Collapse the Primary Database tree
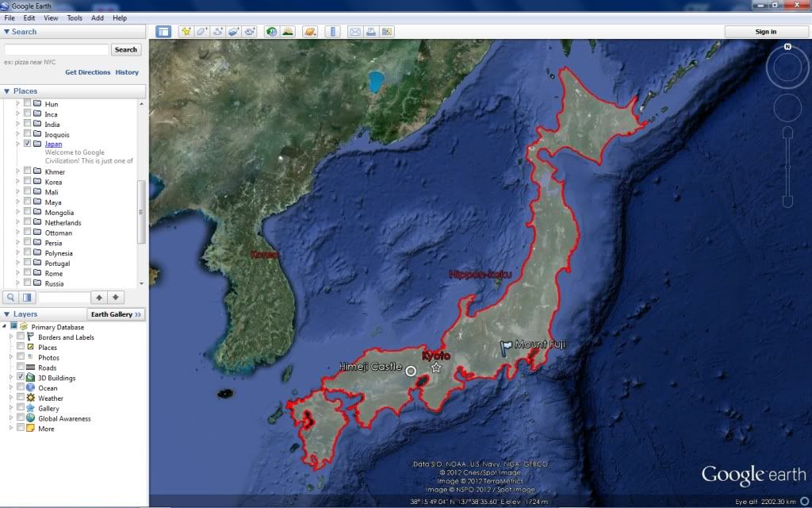 (4, 326)
